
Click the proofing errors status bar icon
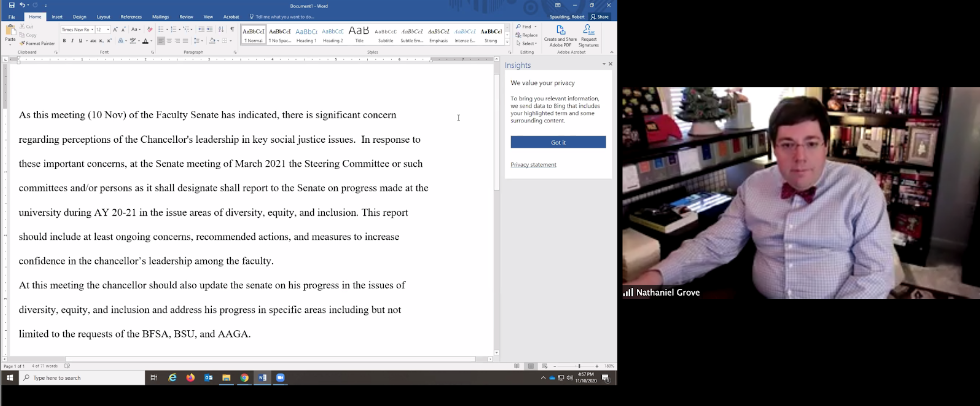tap(67, 366)
